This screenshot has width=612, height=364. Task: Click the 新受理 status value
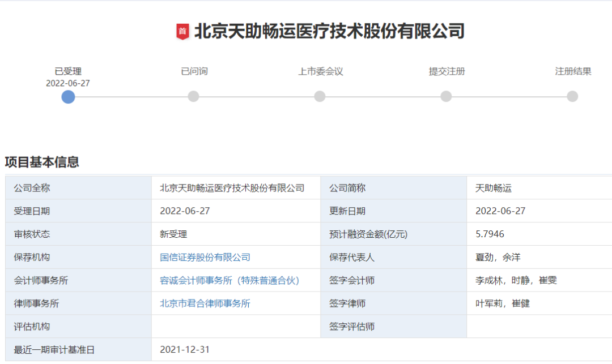173,234
